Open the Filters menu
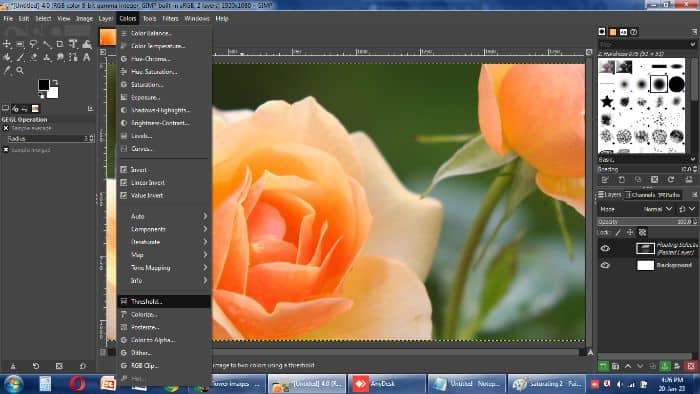Image resolution: width=700 pixels, height=394 pixels. click(170, 19)
